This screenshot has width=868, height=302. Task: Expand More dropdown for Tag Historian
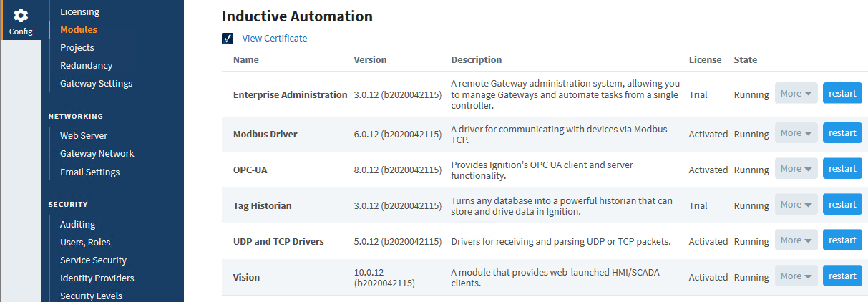(796, 205)
